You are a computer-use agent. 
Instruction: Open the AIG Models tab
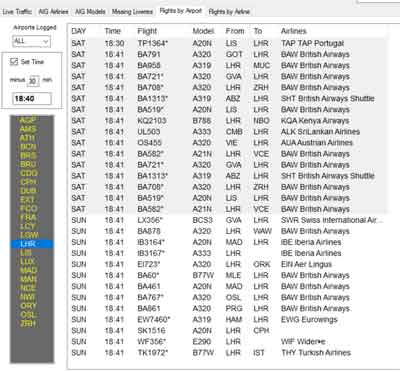click(x=90, y=12)
